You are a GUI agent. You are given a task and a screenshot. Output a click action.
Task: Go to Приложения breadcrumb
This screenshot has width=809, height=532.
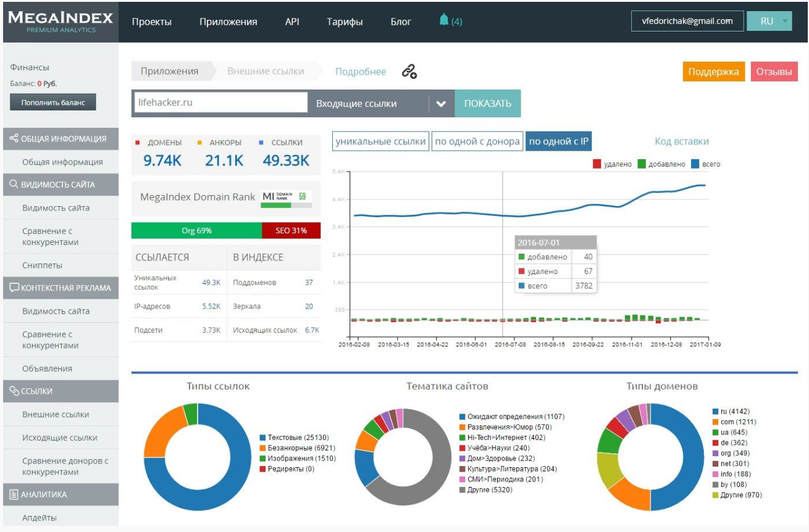(170, 71)
